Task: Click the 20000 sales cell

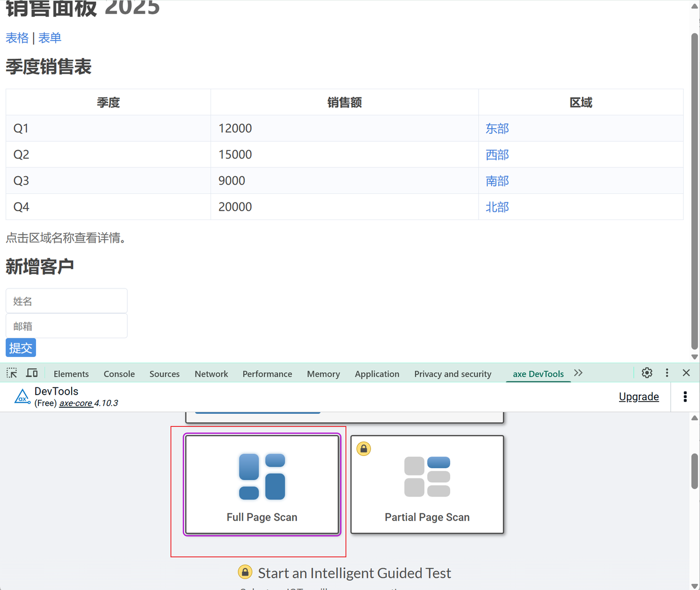Action: [x=345, y=207]
